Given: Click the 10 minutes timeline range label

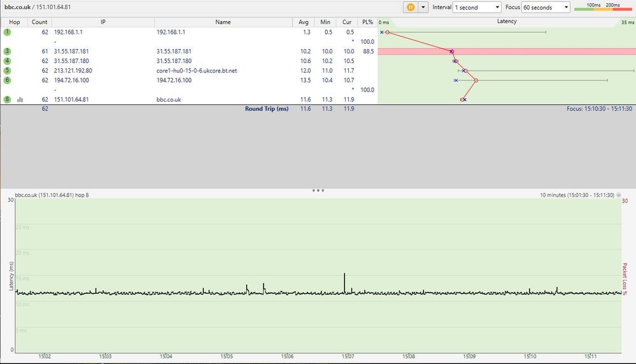Looking at the screenshot, I should point(576,195).
